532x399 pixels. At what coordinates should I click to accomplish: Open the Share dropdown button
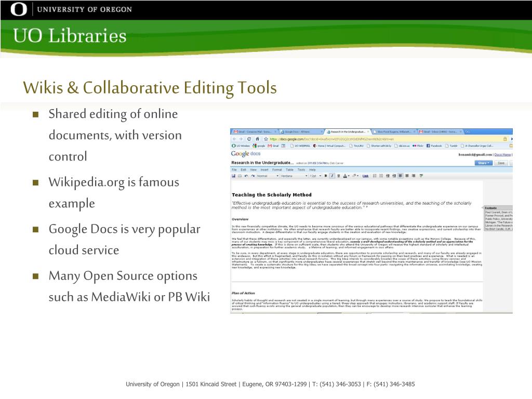point(484,163)
